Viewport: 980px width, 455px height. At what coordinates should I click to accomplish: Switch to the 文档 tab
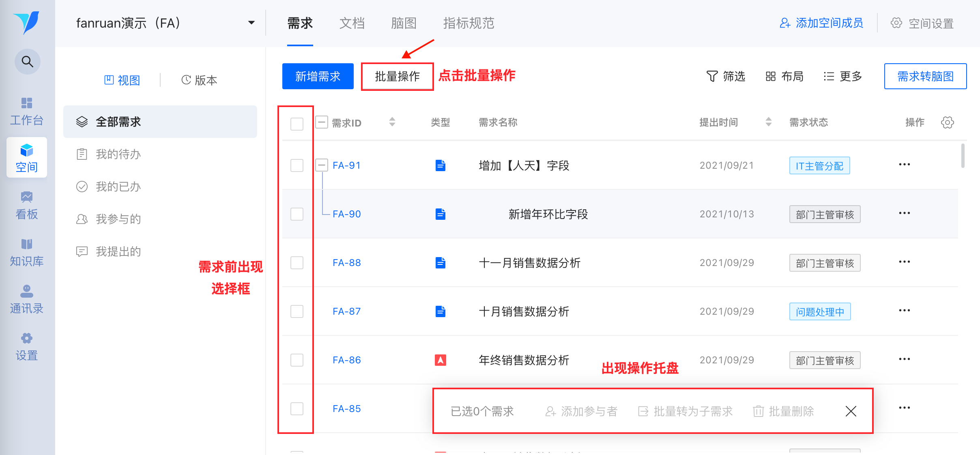click(352, 23)
